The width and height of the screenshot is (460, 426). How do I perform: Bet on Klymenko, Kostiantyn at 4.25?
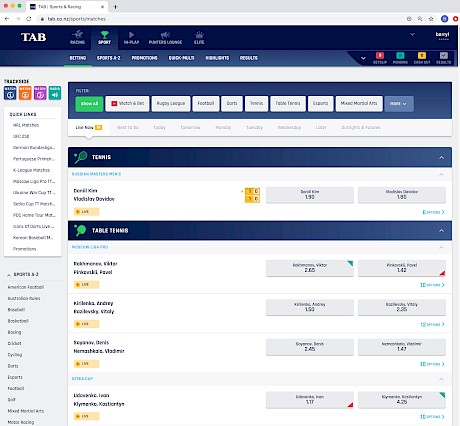coord(402,400)
